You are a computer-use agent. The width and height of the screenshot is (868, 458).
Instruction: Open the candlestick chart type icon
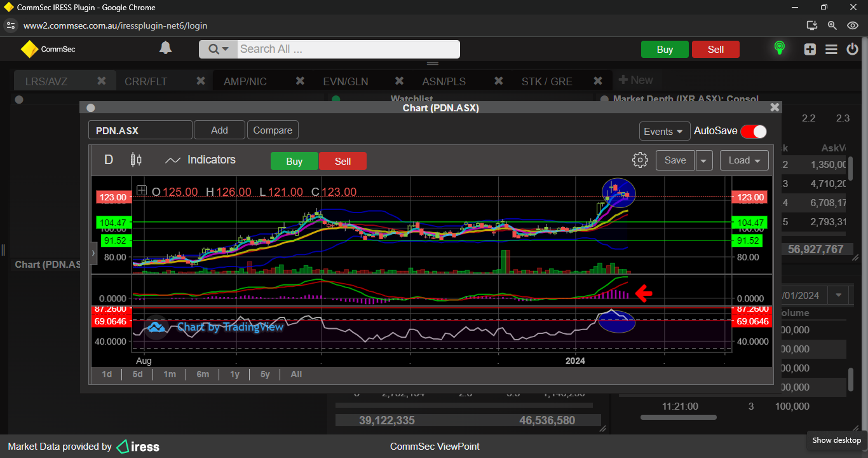(x=136, y=160)
